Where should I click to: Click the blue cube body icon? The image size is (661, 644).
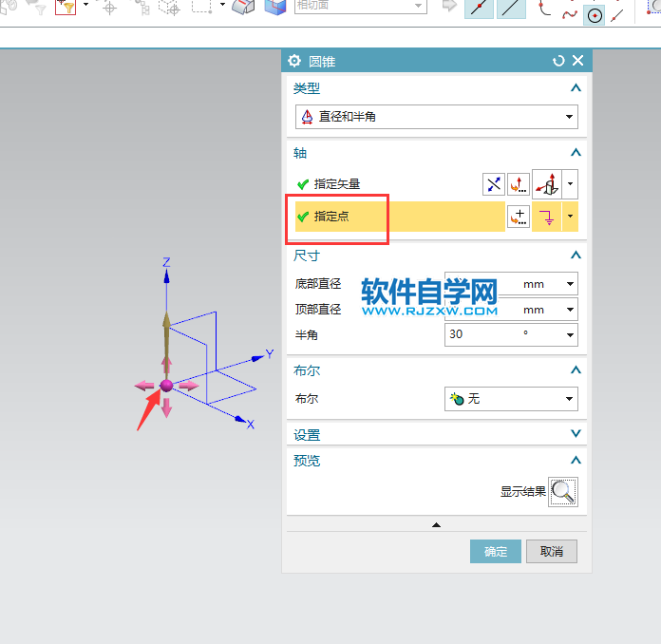(x=274, y=8)
